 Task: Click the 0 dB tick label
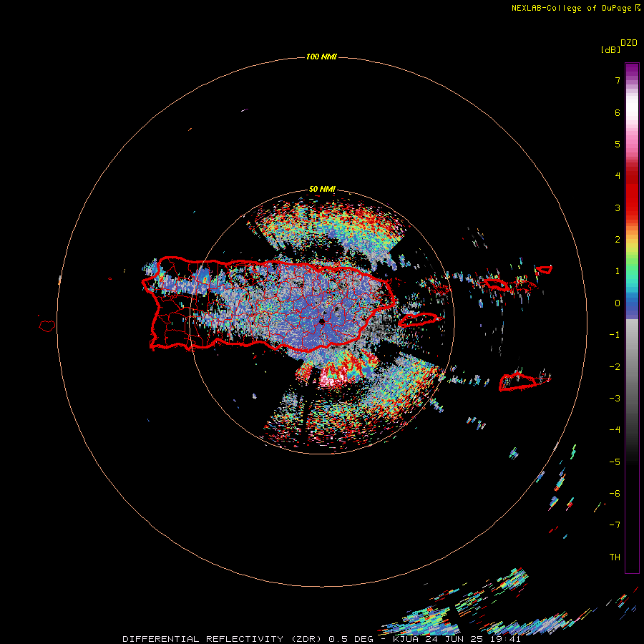[x=618, y=303]
